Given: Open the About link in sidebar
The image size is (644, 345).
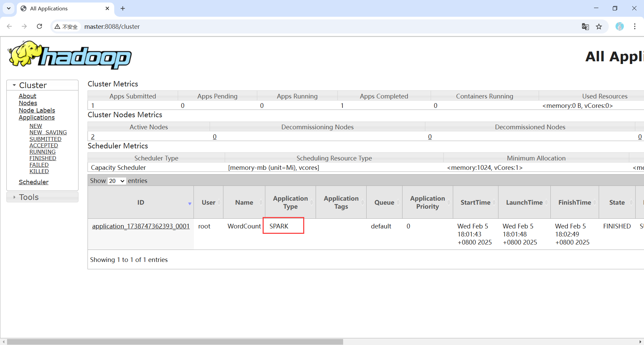Looking at the screenshot, I should point(28,96).
